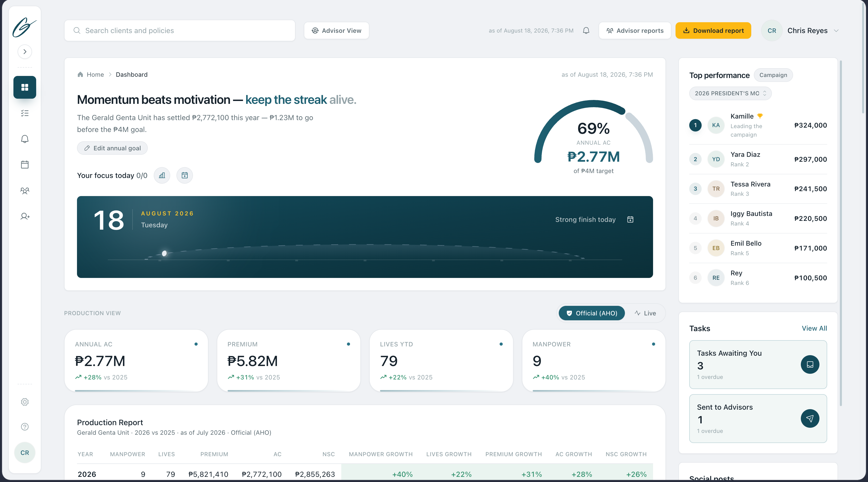The height and width of the screenshot is (482, 868).
Task: Open the sidebar notifications bell
Action: [25, 139]
